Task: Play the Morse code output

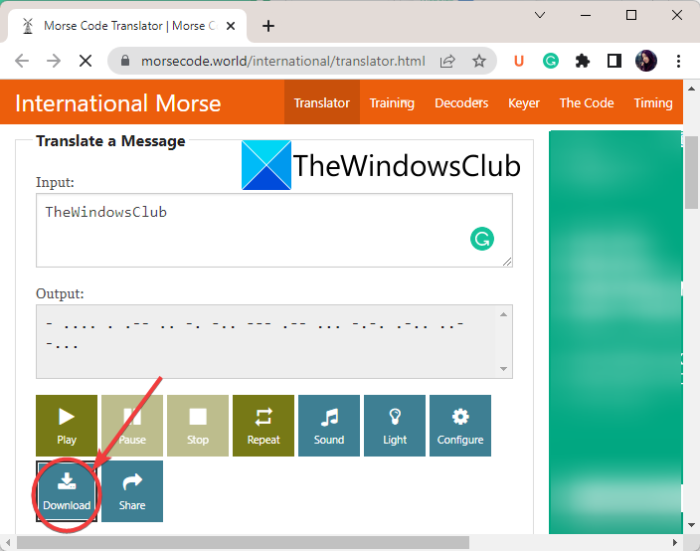Action: (x=67, y=426)
